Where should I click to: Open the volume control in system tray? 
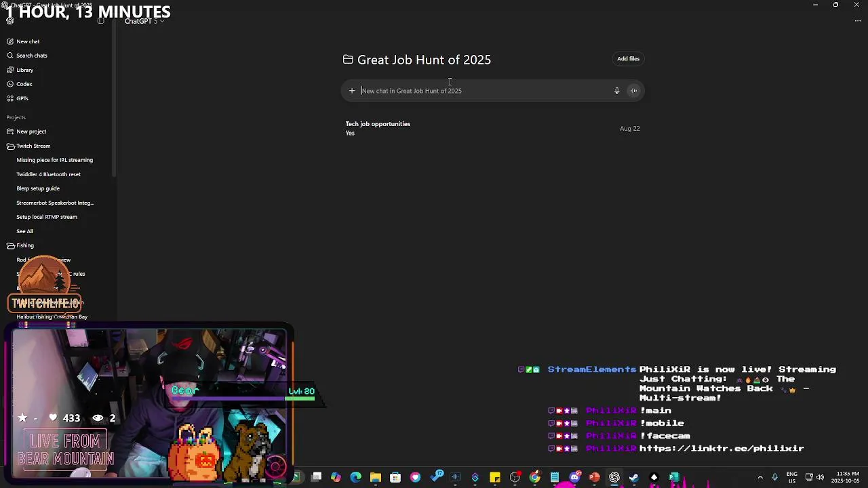[x=821, y=478]
